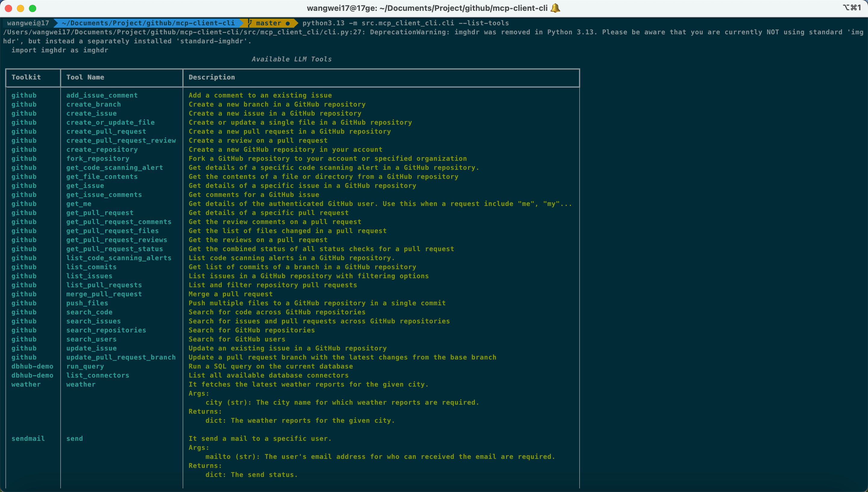Click description 'Merge a pull request'
This screenshot has height=492, width=868.
(x=231, y=294)
